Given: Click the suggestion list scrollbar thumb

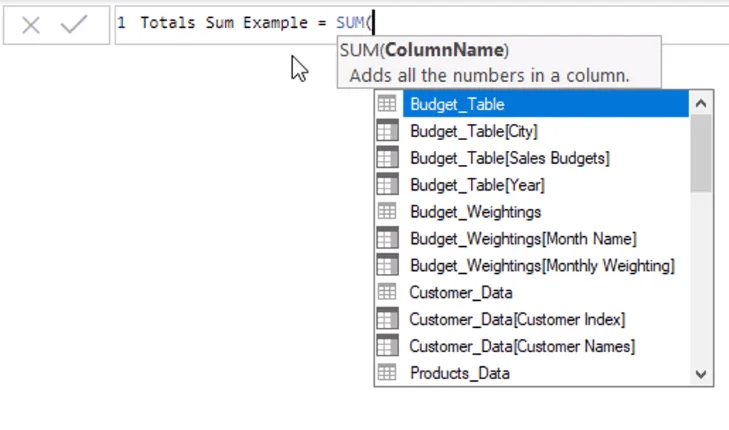Looking at the screenshot, I should coord(701,153).
